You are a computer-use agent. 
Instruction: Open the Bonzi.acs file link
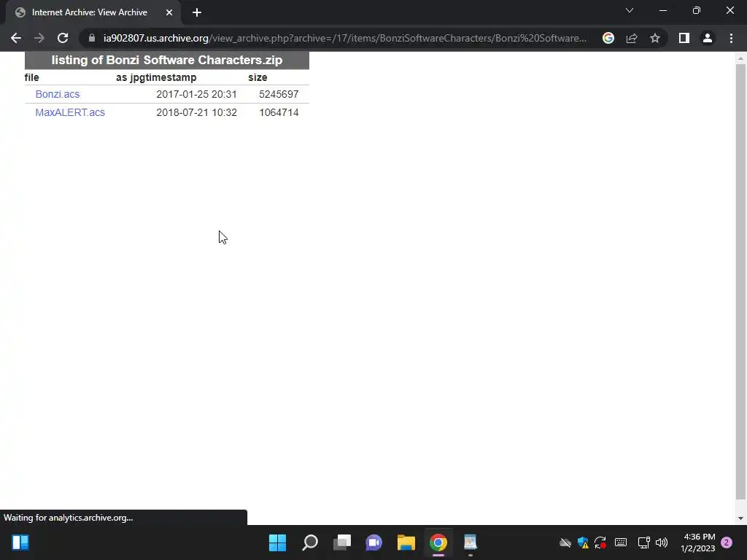(58, 94)
